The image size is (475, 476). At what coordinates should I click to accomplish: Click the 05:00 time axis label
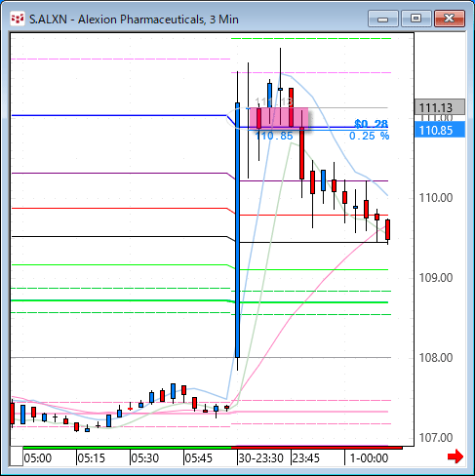click(38, 458)
